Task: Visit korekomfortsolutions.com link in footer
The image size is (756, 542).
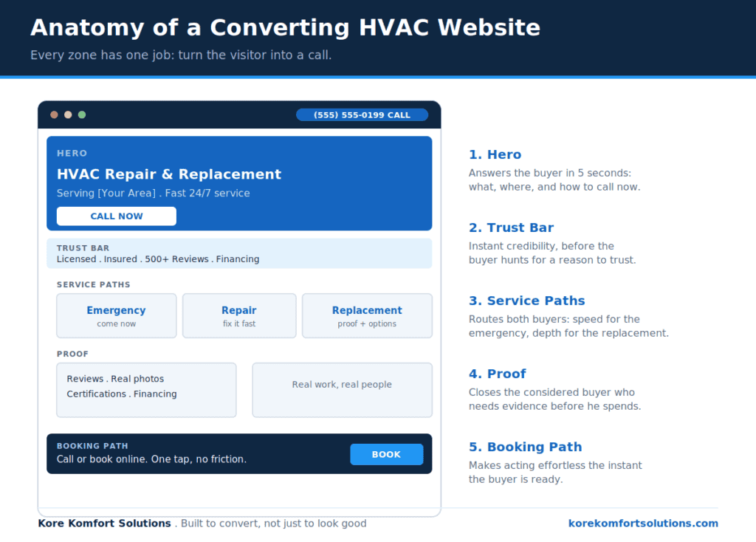Action: (643, 524)
